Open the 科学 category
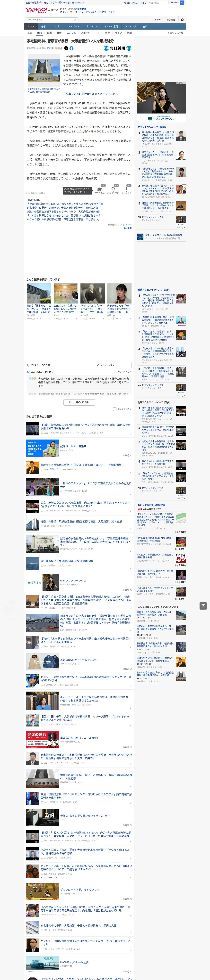This screenshot has width=210, height=980. (107, 33)
